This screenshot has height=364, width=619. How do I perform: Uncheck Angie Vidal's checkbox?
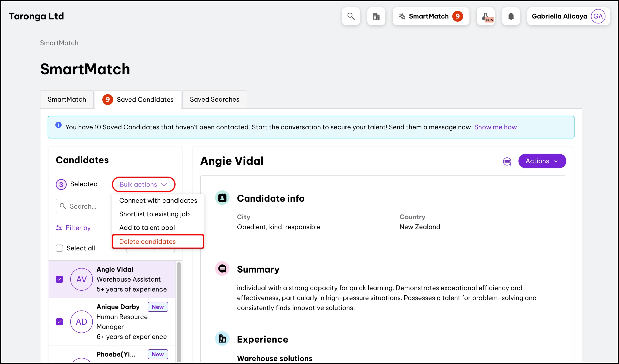pos(59,279)
